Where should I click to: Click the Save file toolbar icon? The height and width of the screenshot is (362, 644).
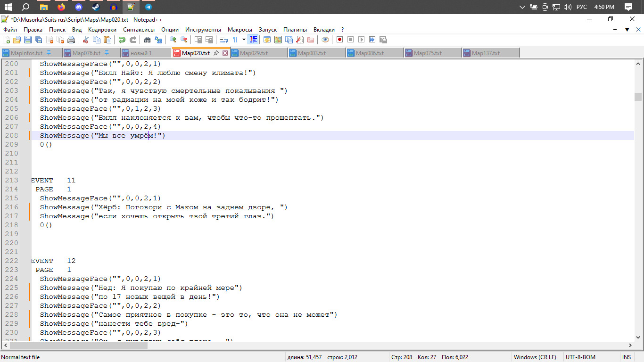[x=28, y=40]
